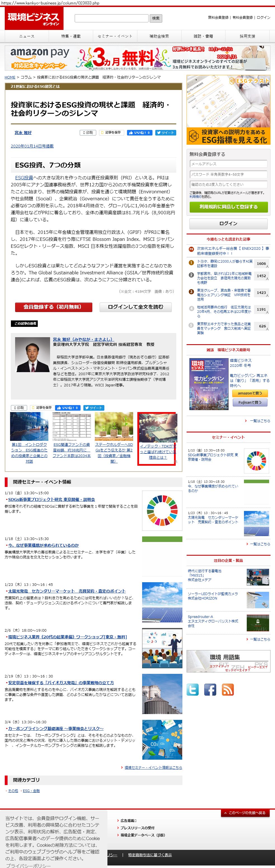
Task: Click the 2020年01月14日号掲載 date link
Action: click(32, 146)
